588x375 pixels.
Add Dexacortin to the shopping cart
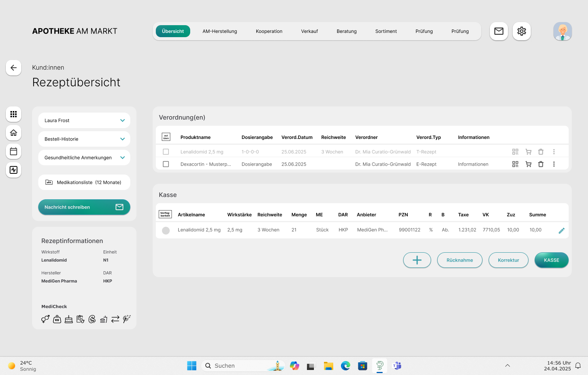click(528, 164)
